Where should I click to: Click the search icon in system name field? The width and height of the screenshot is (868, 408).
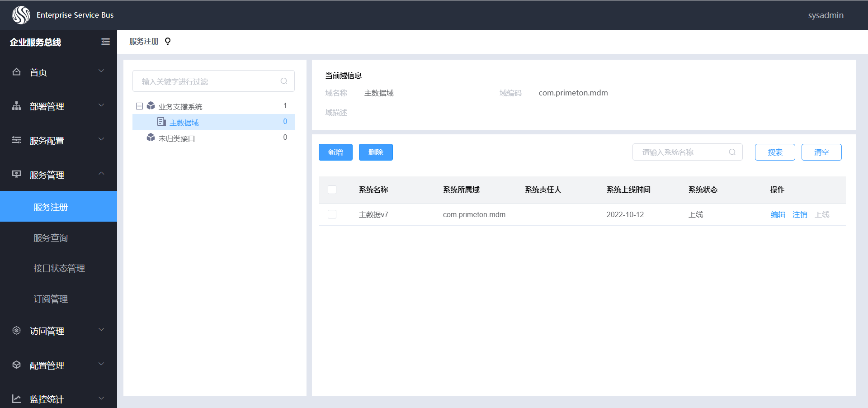tap(732, 152)
